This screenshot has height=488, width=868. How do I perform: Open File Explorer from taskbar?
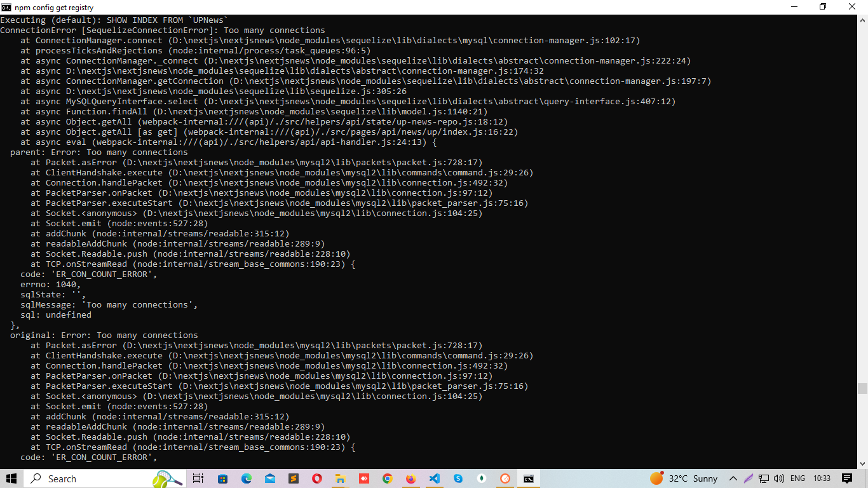coord(340,478)
